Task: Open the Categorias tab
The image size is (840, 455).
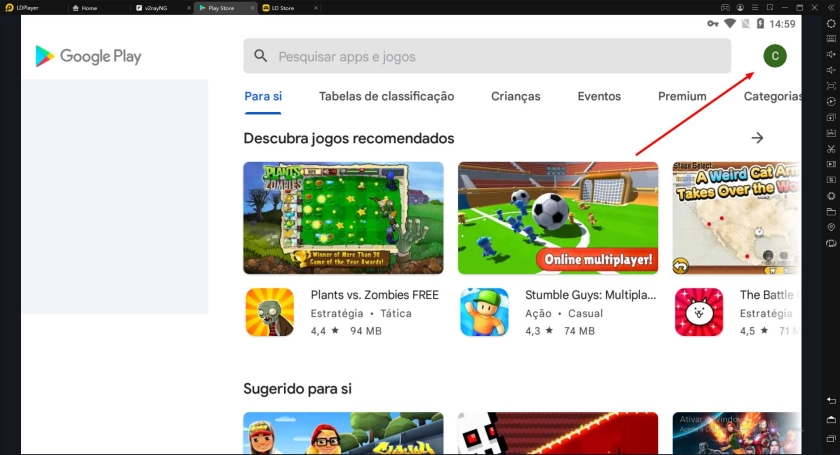Action: (772, 96)
